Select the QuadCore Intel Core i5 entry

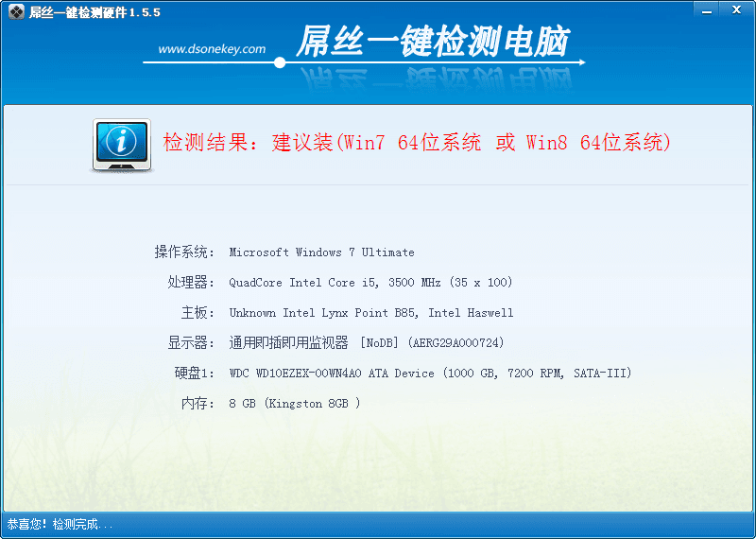pos(370,283)
